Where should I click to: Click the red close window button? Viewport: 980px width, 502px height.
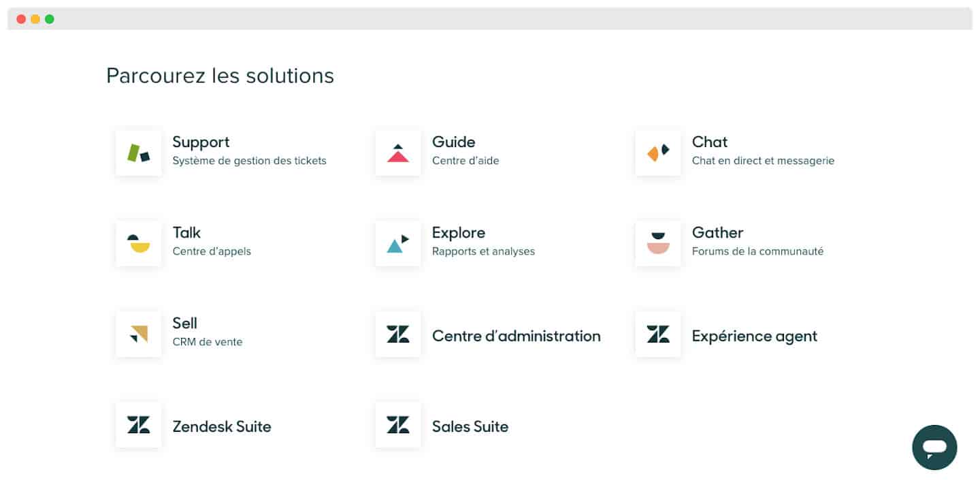(21, 19)
